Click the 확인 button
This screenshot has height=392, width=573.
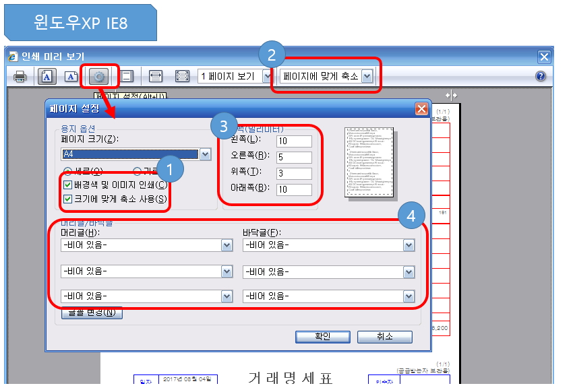323,337
